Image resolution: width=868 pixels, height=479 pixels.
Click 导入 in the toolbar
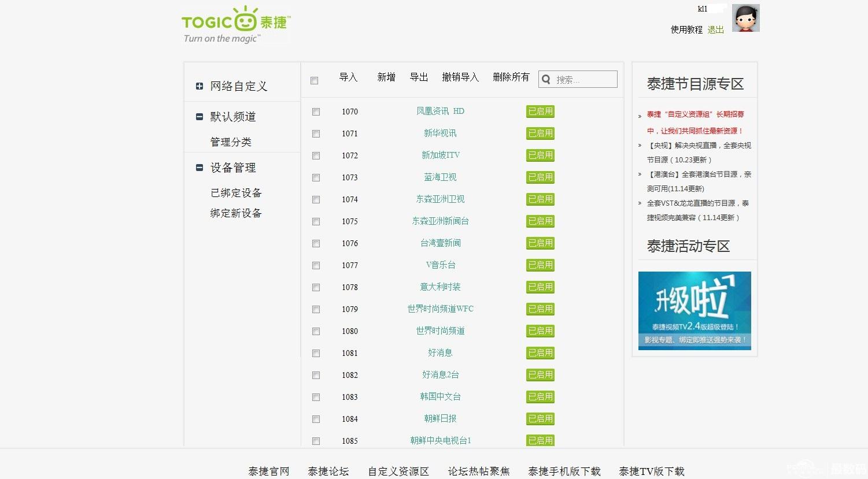point(348,77)
